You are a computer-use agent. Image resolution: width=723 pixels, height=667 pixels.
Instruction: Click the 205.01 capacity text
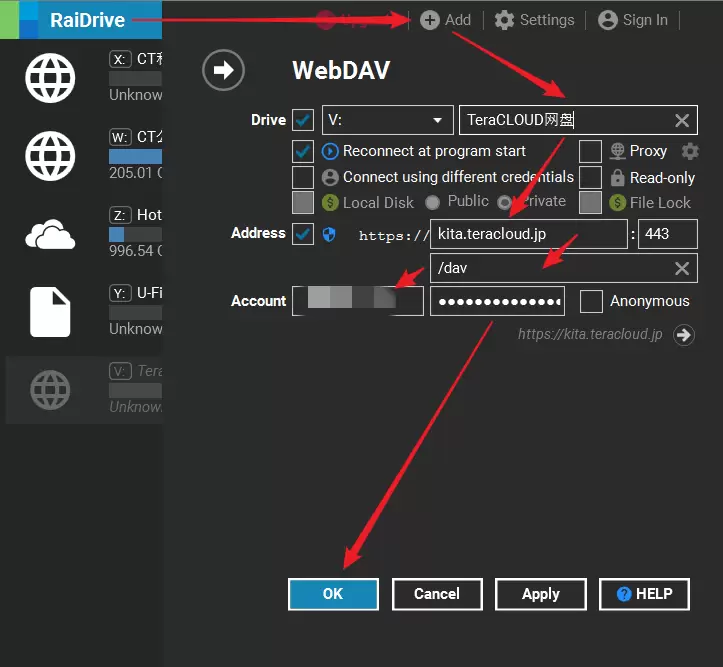pyautogui.click(x=136, y=173)
